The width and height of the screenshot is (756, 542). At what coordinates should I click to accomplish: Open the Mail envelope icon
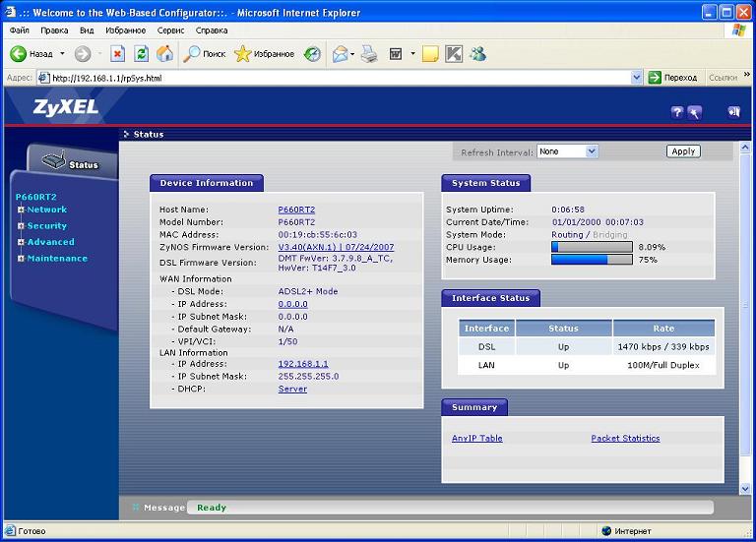pos(340,53)
